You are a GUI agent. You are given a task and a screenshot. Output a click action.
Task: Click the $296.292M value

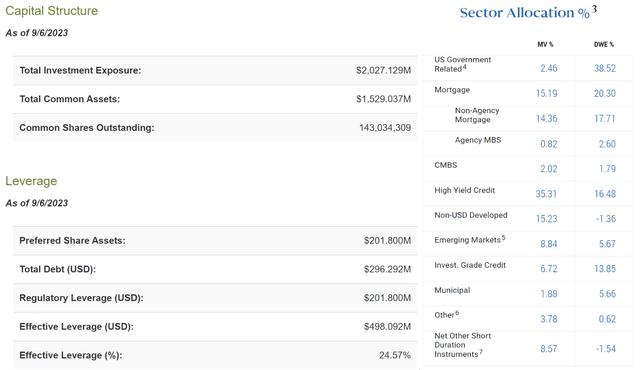click(387, 269)
